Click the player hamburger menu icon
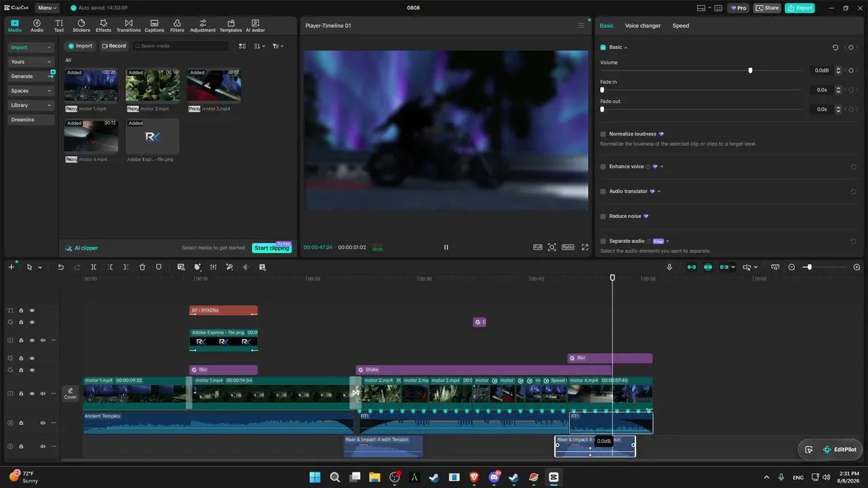868x488 pixels. pos(581,26)
